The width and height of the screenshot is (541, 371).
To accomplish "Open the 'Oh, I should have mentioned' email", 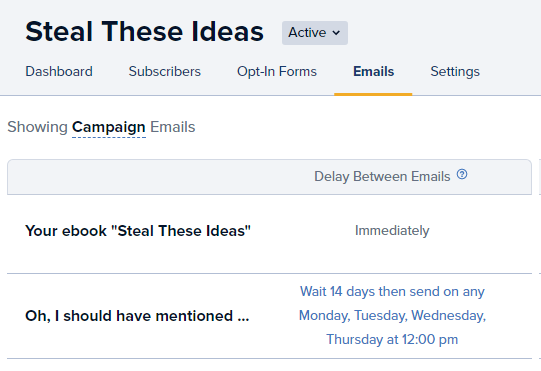I will click(137, 316).
